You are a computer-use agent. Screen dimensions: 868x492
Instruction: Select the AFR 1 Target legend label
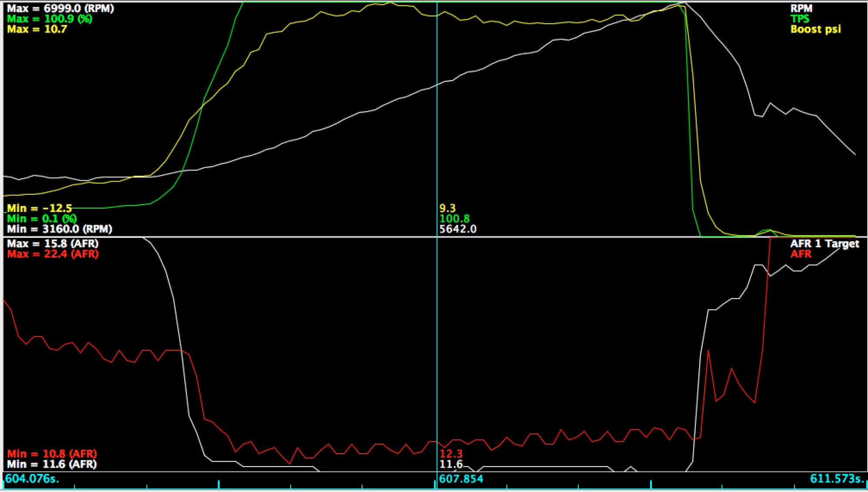(x=824, y=243)
